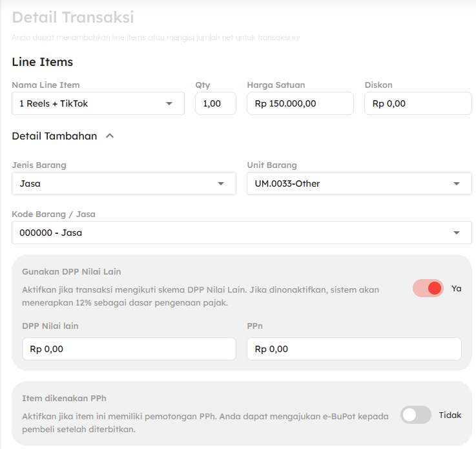Click the Detail Tambahan section heading
This screenshot has width=476, height=449.
pyautogui.click(x=55, y=136)
